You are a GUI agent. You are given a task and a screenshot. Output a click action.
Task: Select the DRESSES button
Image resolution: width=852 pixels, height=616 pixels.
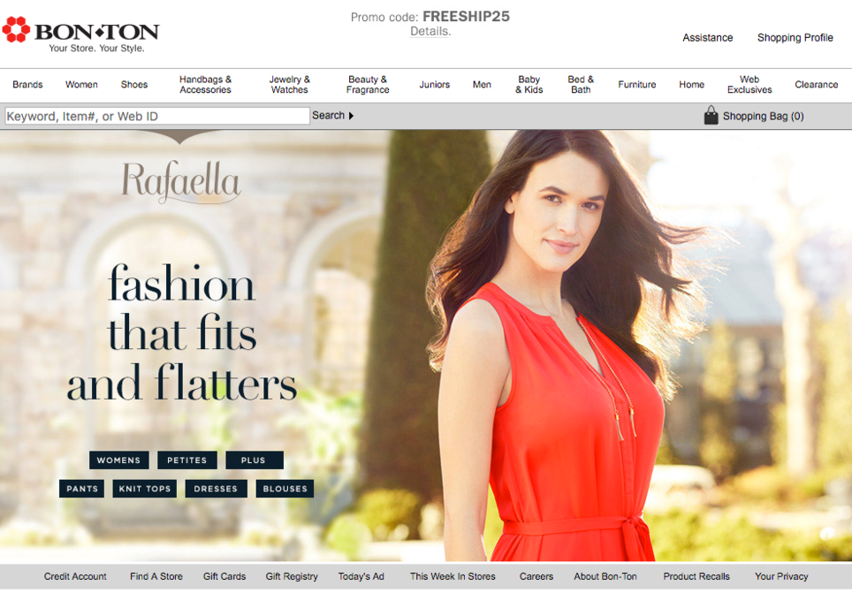(x=216, y=489)
